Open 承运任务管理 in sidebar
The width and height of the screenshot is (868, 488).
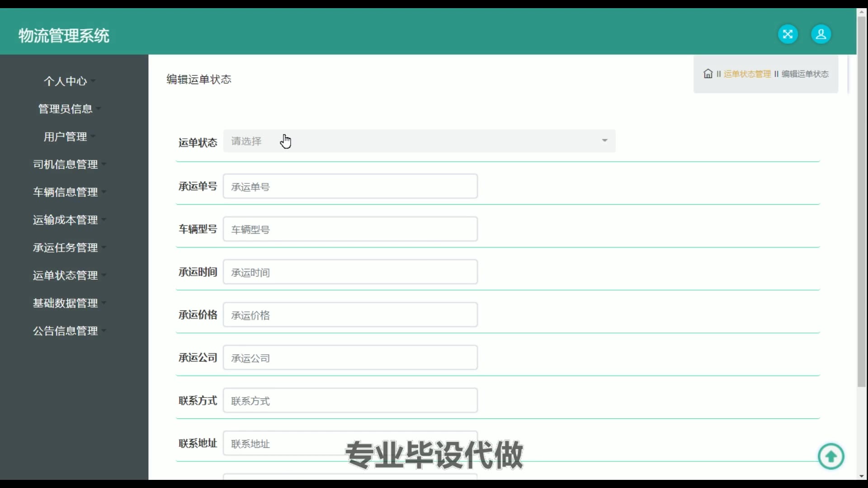(x=66, y=248)
